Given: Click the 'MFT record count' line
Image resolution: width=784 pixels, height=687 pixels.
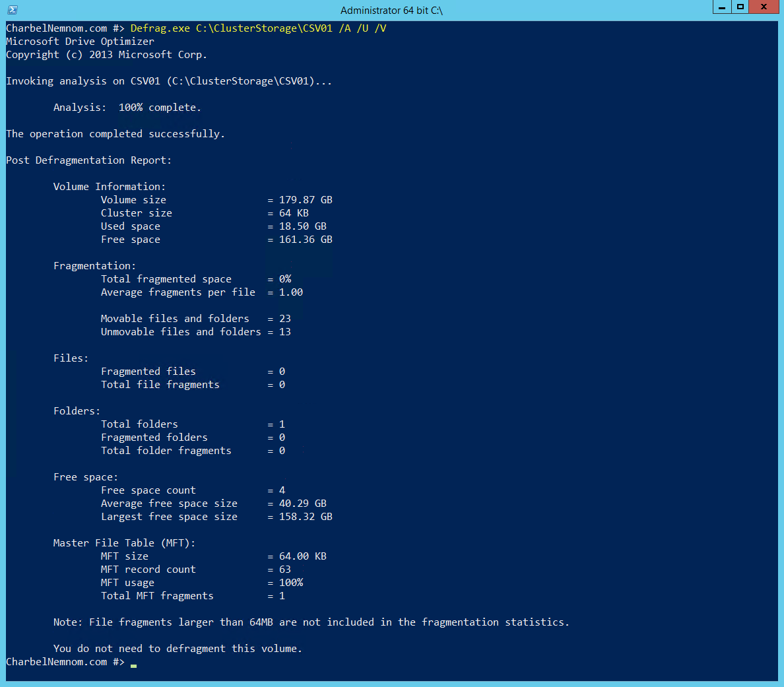Looking at the screenshot, I should point(195,570).
